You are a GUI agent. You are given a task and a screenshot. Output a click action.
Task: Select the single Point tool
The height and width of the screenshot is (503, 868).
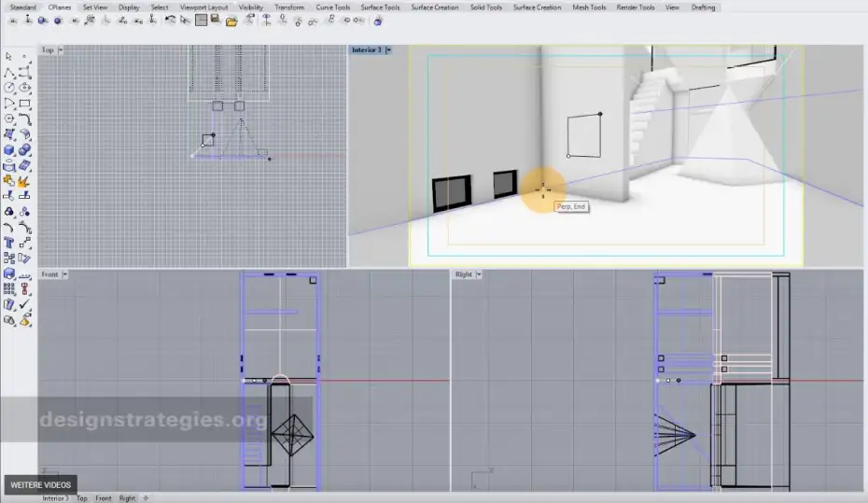coord(24,56)
